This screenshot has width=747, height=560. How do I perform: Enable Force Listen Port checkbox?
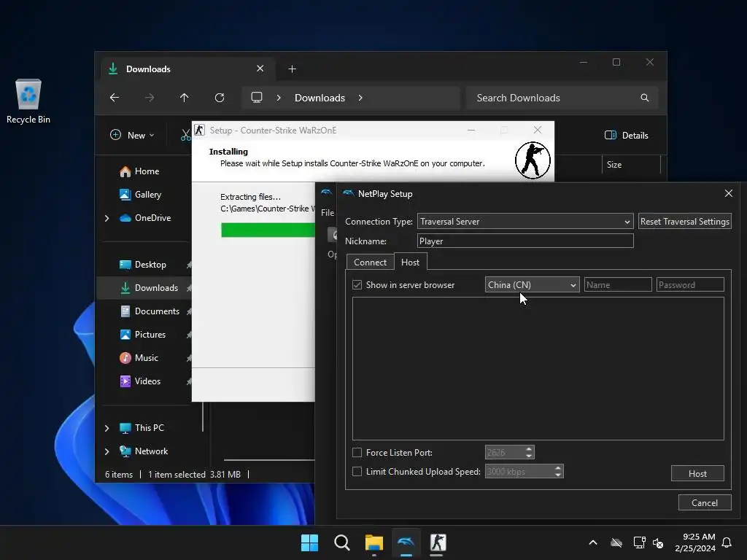357,452
